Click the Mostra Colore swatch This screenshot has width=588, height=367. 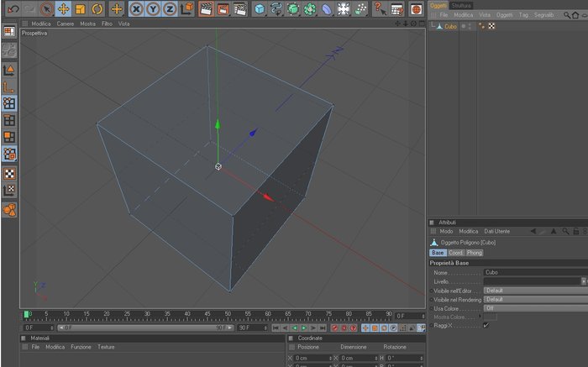point(490,317)
